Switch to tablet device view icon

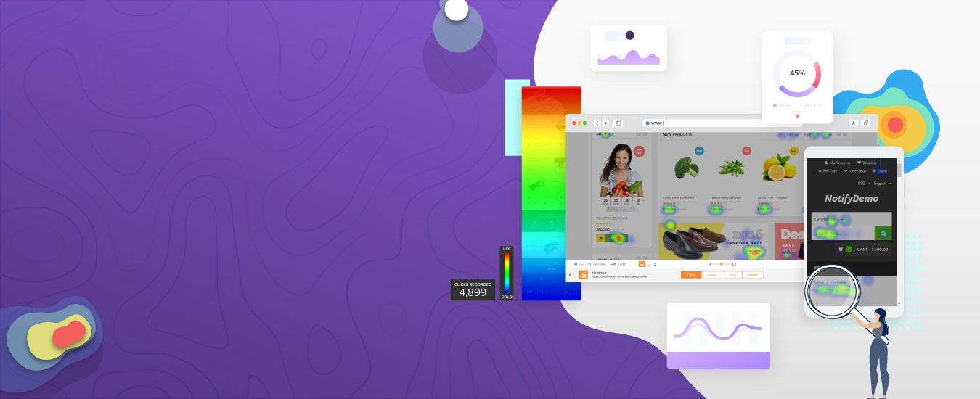pos(649,264)
